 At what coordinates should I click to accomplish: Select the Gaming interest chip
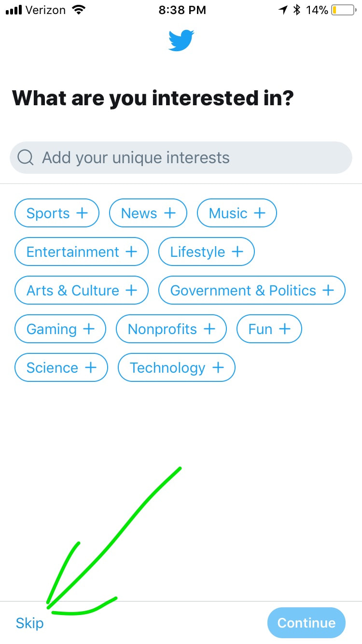(60, 329)
